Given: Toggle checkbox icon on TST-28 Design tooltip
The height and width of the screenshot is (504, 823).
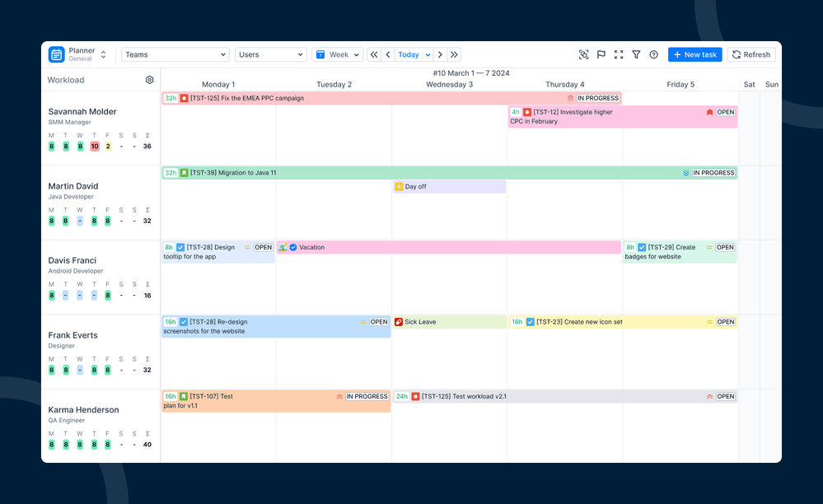Looking at the screenshot, I should coord(180,248).
